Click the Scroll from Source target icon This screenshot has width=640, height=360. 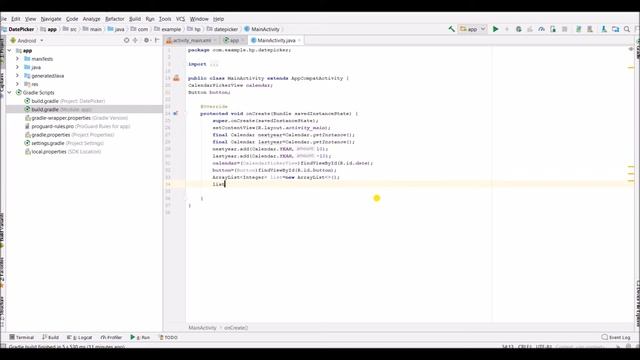[x=127, y=40]
